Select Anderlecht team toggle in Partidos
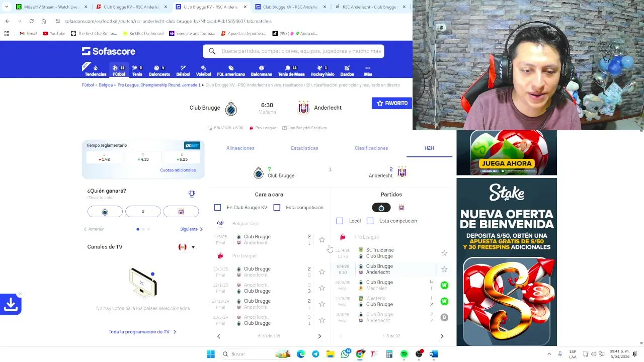 (401, 208)
